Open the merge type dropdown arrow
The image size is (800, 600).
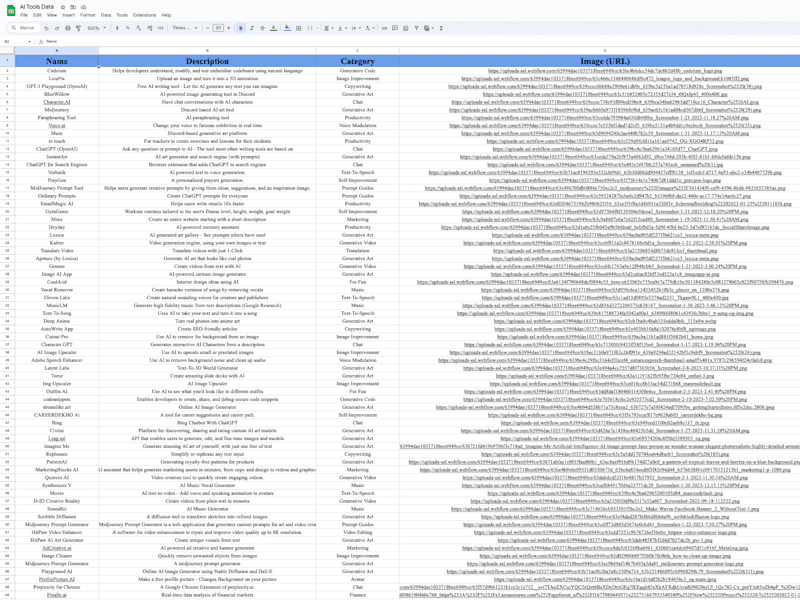tap(317, 28)
